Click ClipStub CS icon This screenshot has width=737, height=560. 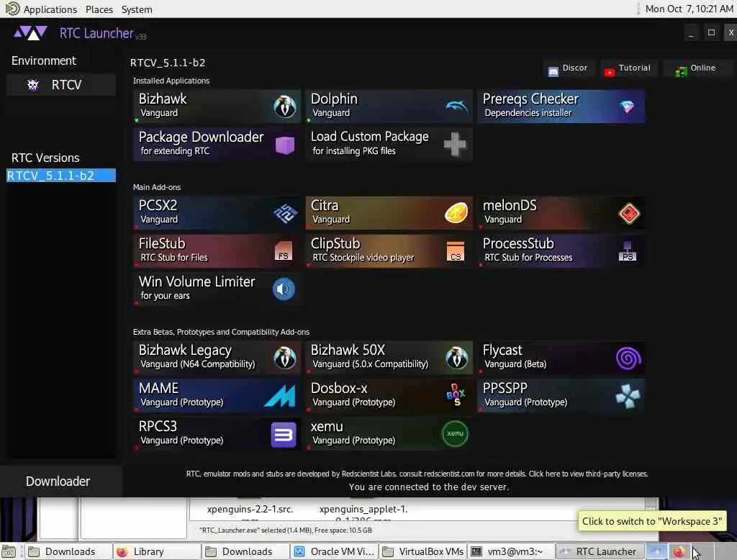456,251
